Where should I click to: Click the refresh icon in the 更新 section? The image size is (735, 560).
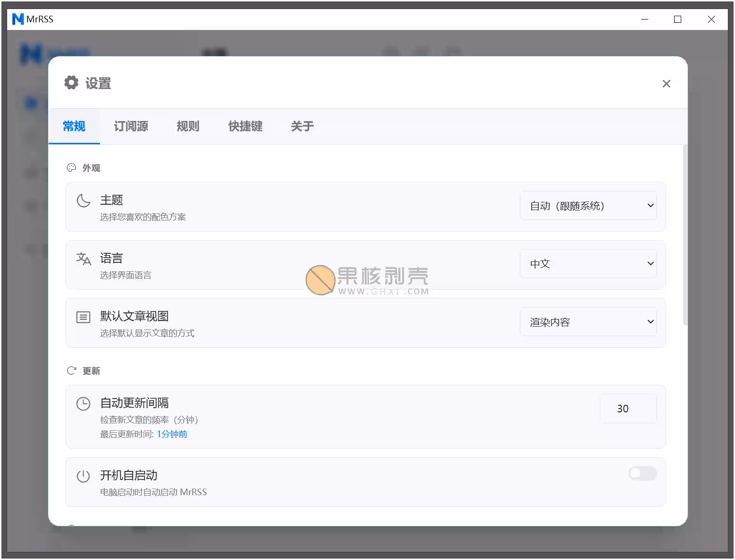(x=71, y=370)
